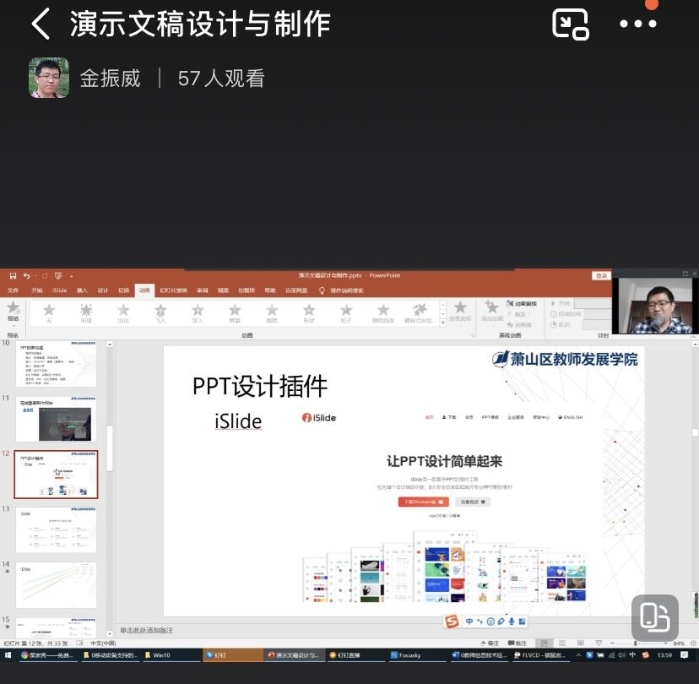Click the slide panel scroll down arrow
699x684 pixels.
click(110, 634)
